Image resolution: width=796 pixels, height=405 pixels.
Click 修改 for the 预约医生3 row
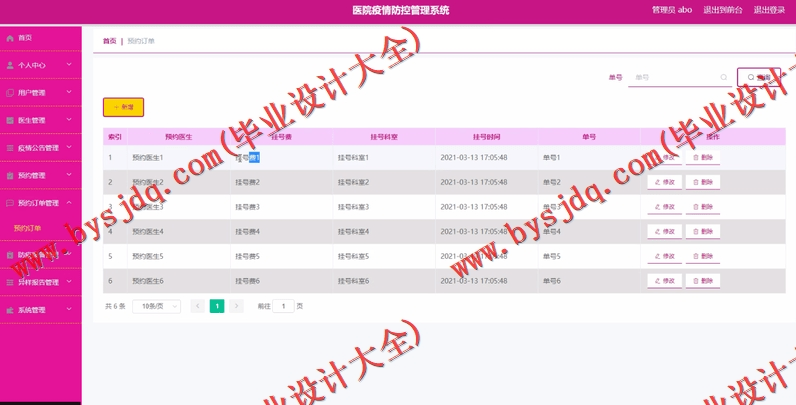[x=665, y=207]
